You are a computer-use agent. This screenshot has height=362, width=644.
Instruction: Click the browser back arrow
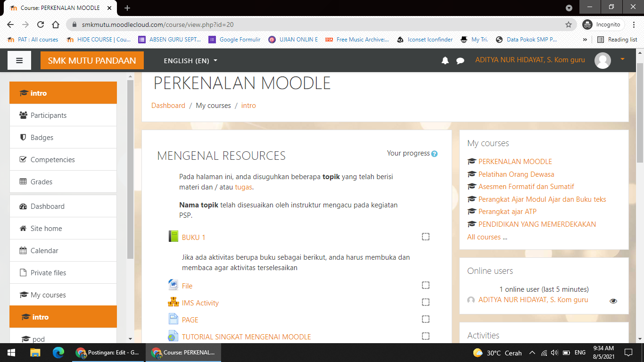pyautogui.click(x=10, y=25)
